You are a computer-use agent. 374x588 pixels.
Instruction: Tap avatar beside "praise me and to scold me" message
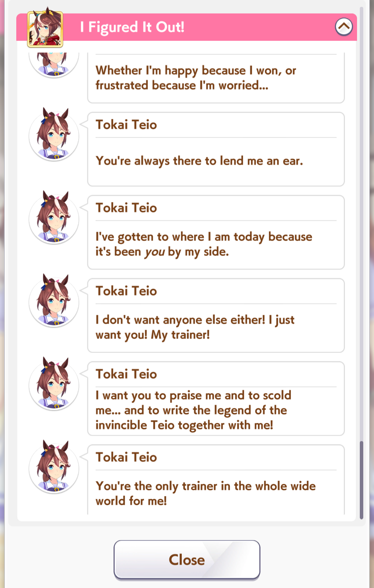point(54,384)
